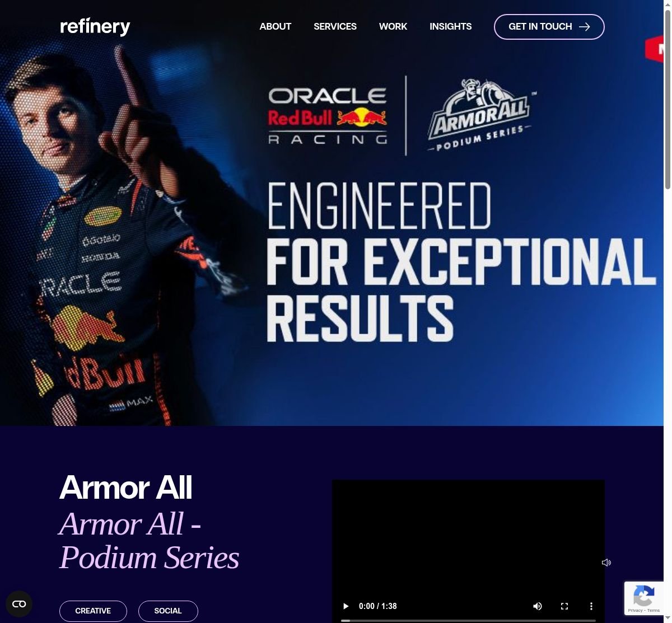The height and width of the screenshot is (623, 672).
Task: Go to the Work page
Action: 393,27
